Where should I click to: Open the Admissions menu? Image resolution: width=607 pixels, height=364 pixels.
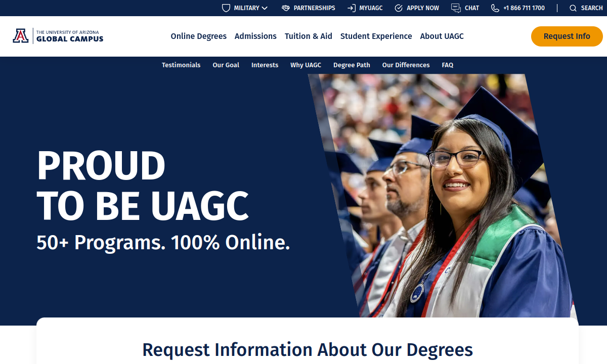point(255,36)
